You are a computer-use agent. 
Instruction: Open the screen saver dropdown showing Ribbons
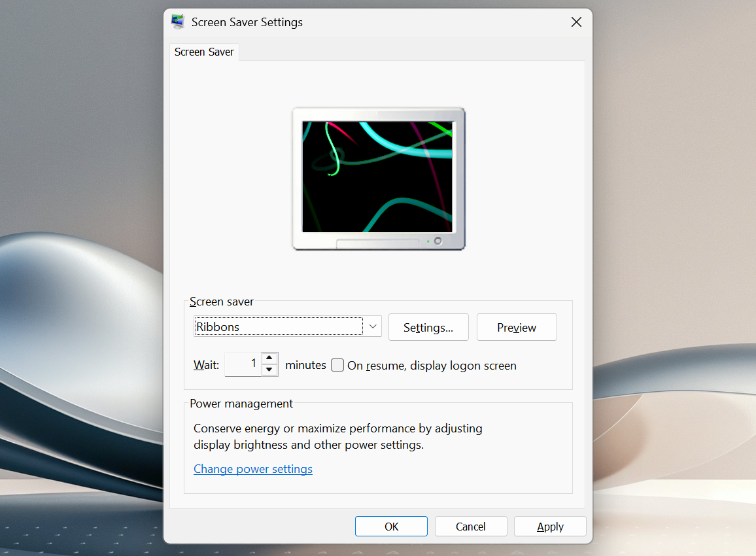coord(279,326)
